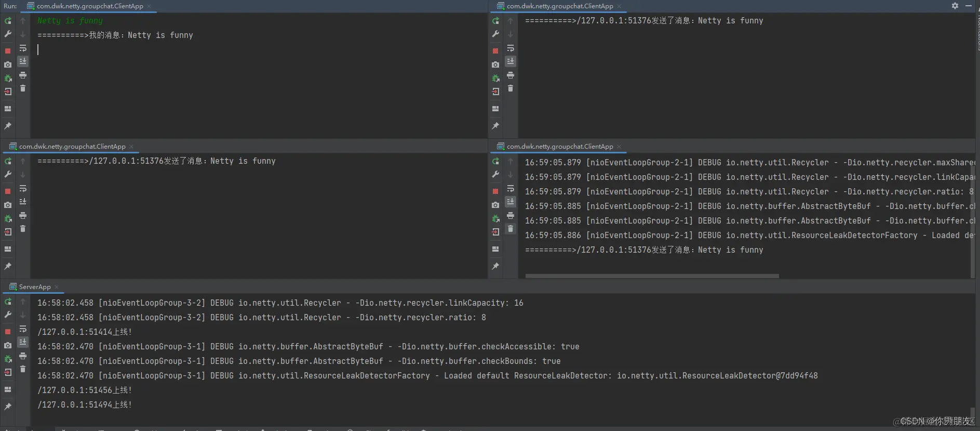Click the exit icon in top-left ClientApp panel
Screen dimensions: 980x431
[x=8, y=92]
